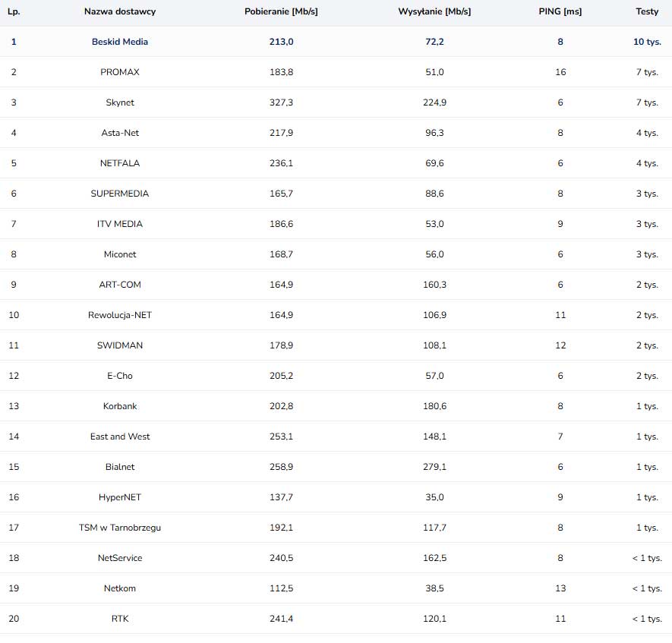This screenshot has height=643, width=672.
Task: Click the Korbank provider name
Action: (x=120, y=406)
